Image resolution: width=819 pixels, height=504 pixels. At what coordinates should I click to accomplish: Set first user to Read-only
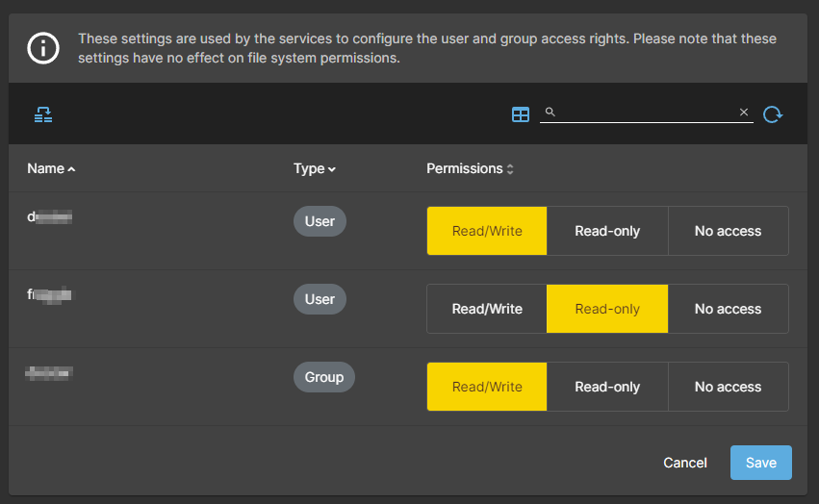click(607, 231)
